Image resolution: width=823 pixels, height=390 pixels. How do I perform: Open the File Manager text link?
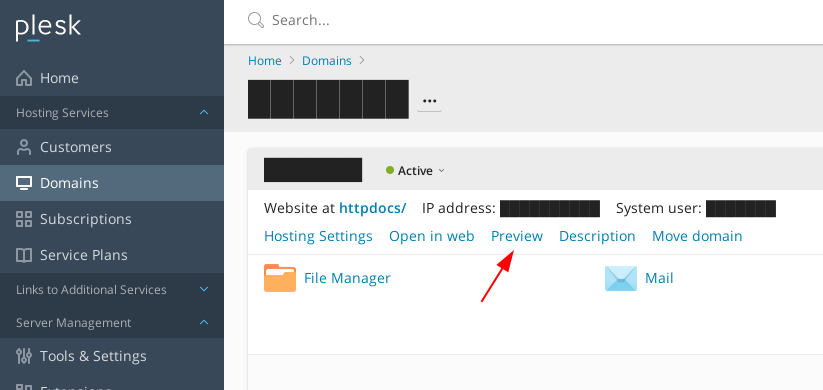pos(347,278)
